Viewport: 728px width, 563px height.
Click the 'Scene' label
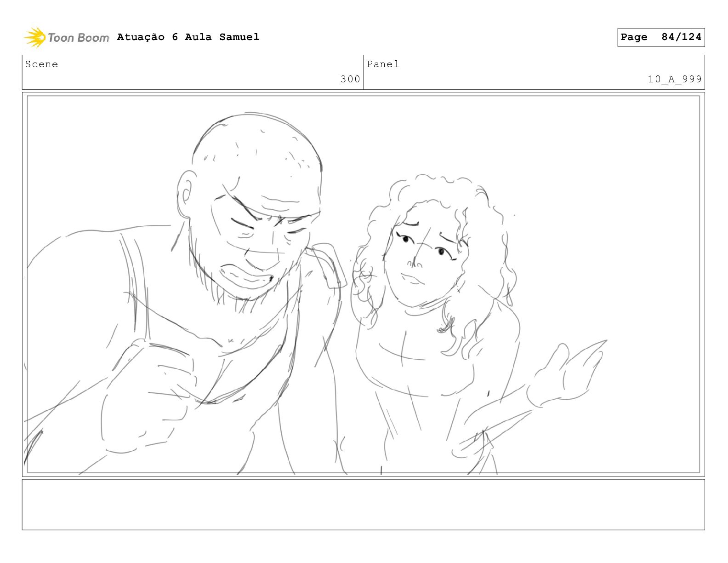point(41,64)
